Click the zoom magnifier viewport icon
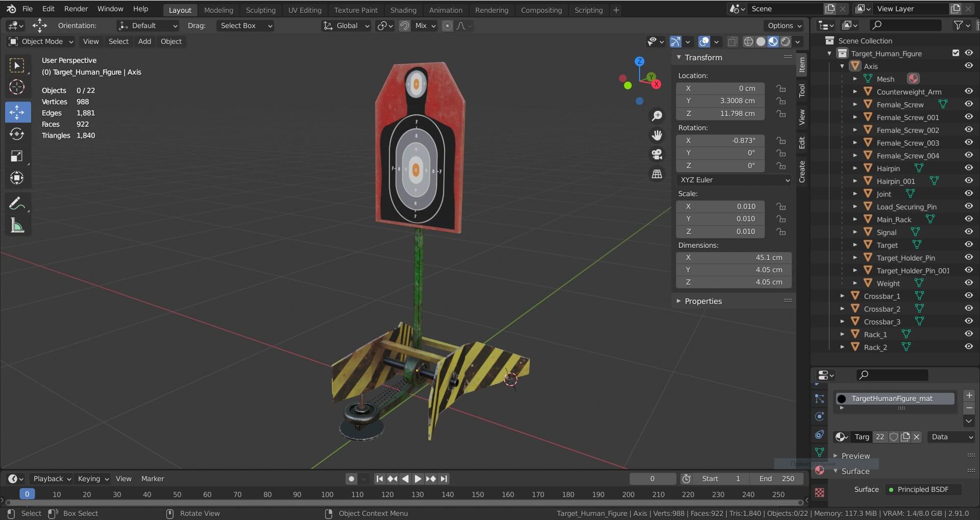This screenshot has height=520, width=980. [657, 116]
